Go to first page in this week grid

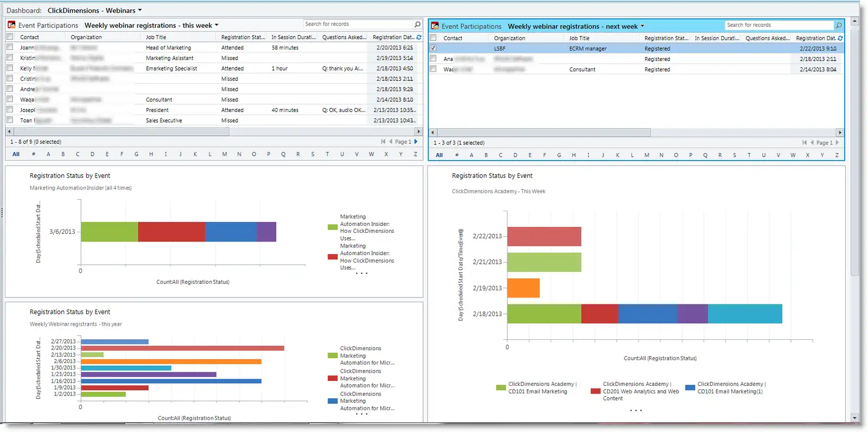coord(383,142)
